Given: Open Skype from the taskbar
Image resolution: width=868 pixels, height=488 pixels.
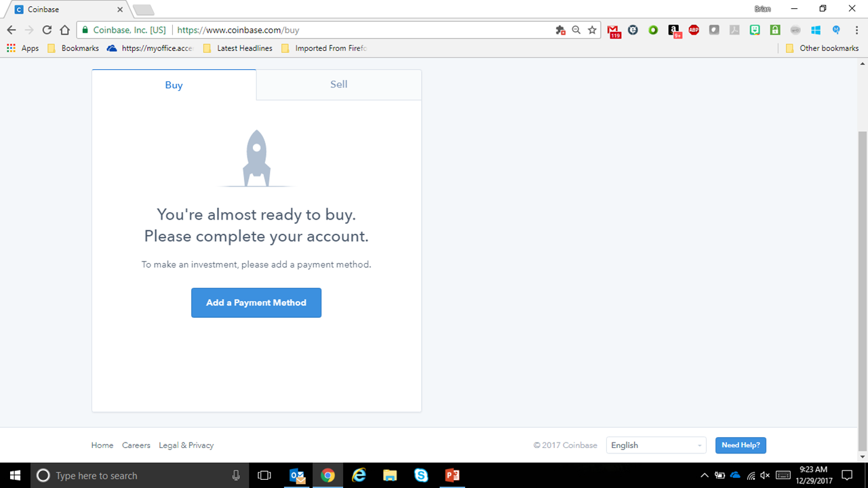Looking at the screenshot, I should tap(421, 475).
